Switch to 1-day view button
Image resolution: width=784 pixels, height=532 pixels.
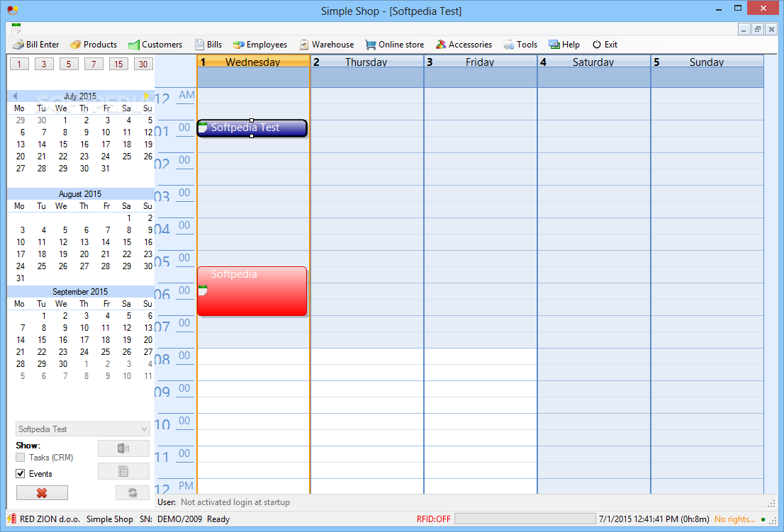(19, 64)
